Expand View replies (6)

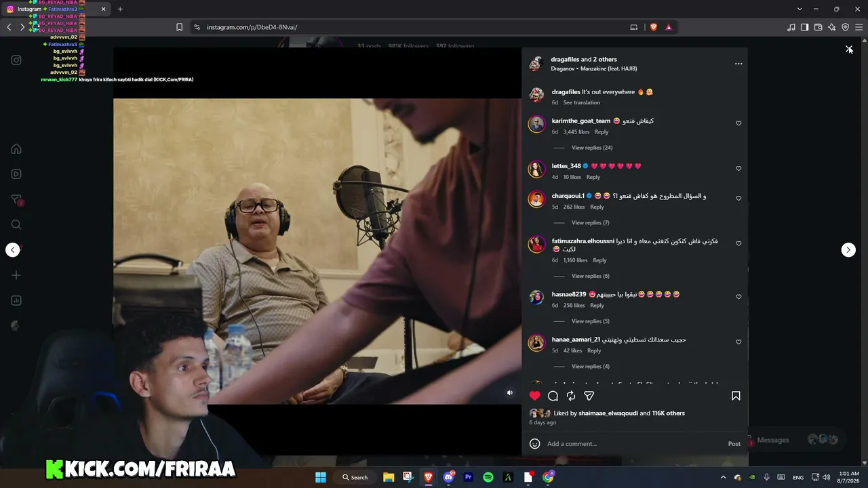click(591, 276)
